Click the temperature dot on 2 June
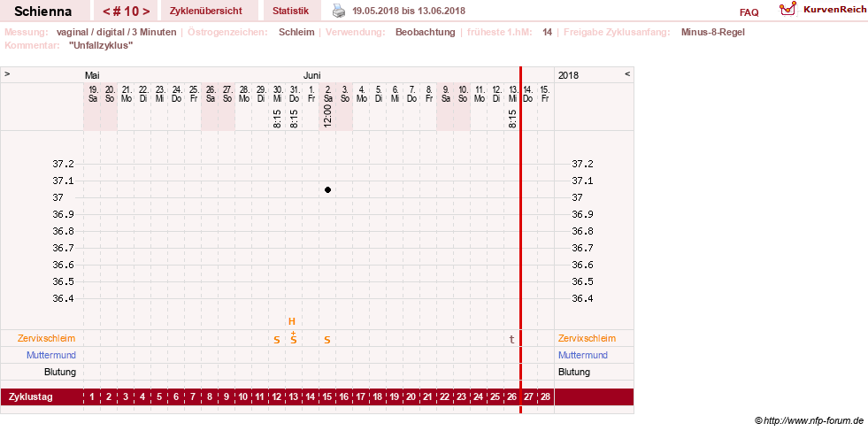Screen dimensions: 868x431 (327, 190)
